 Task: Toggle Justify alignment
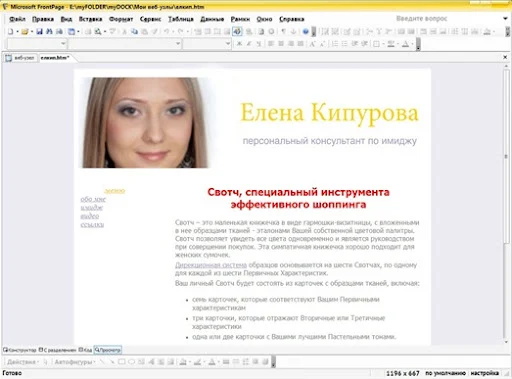tap(301, 44)
